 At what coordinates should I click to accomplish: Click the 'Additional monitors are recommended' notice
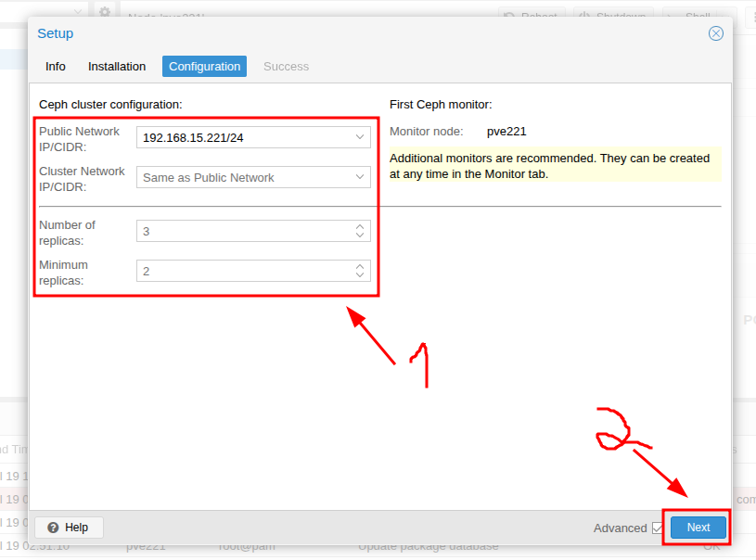coord(555,166)
